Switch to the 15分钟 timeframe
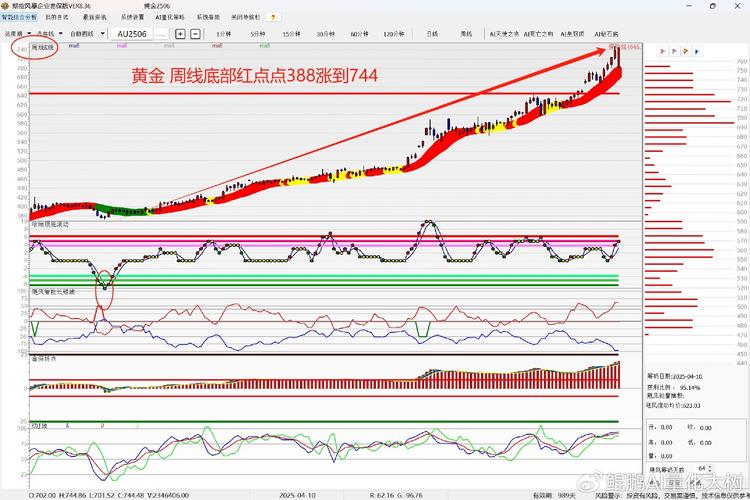This screenshot has width=750, height=500. pos(291,34)
